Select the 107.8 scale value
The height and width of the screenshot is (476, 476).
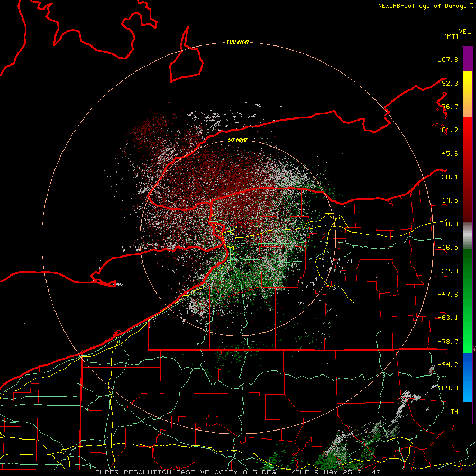[x=448, y=59]
